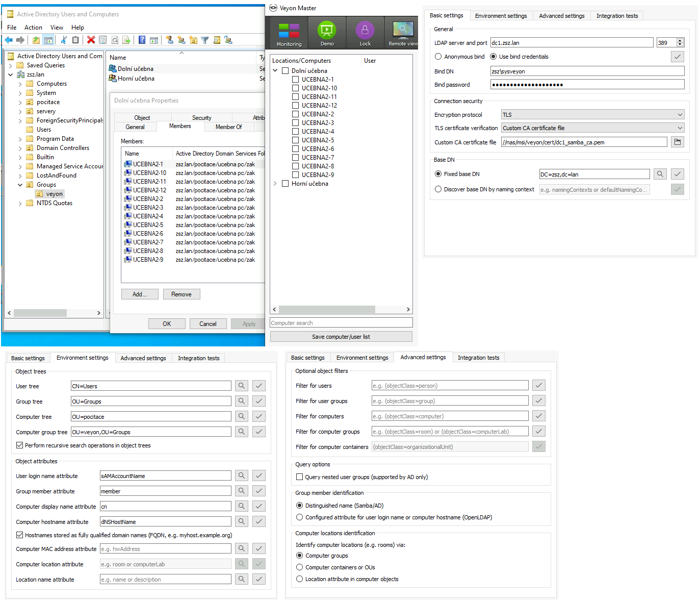Expand Horní učebna in Veyon Master
Screen dimensions: 700x602
(275, 184)
